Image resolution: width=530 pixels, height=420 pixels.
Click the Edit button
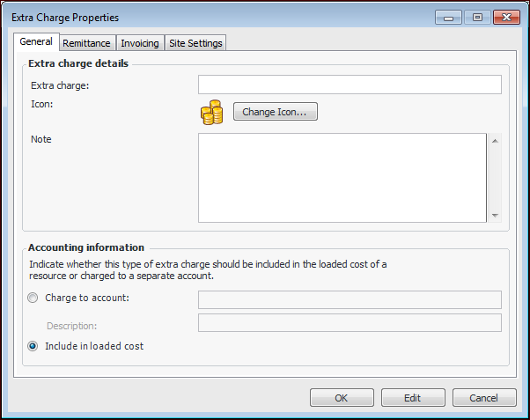coord(412,398)
